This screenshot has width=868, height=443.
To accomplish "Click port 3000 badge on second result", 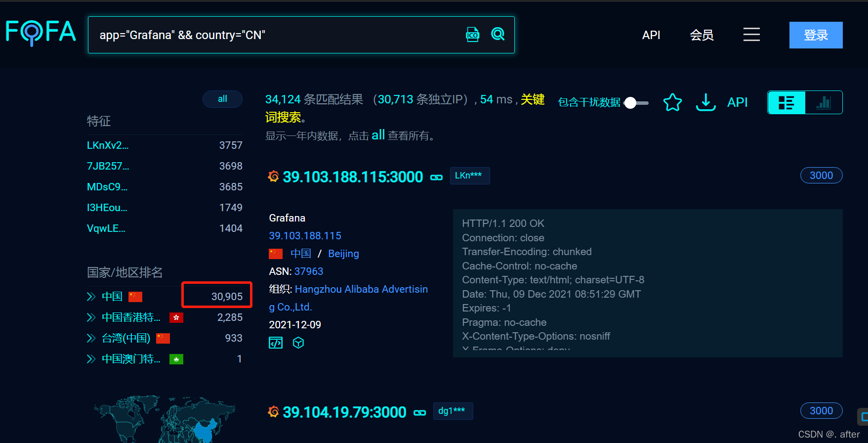I will click(x=821, y=411).
